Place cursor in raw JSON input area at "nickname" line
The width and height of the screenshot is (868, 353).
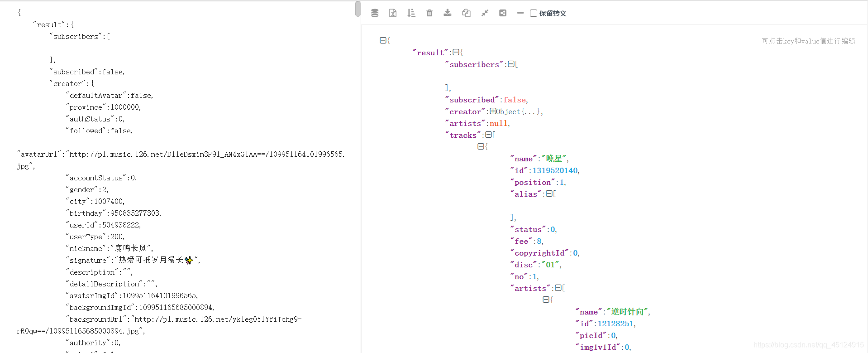[x=110, y=248]
